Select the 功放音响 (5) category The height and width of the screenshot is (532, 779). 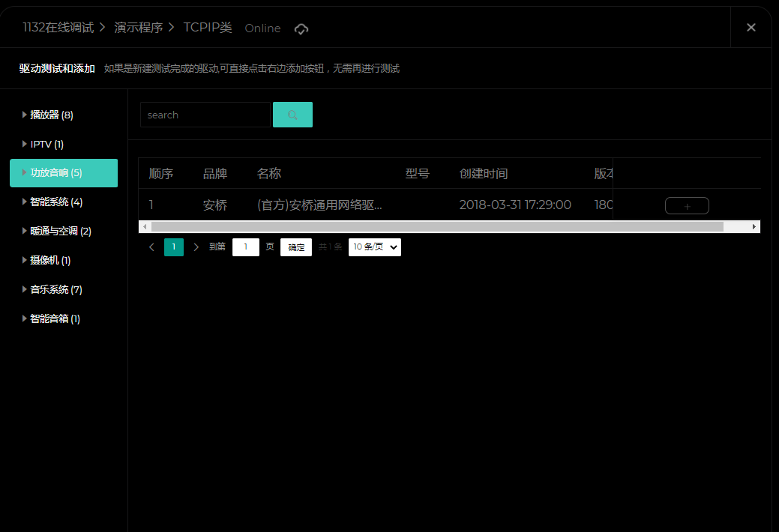tap(63, 173)
